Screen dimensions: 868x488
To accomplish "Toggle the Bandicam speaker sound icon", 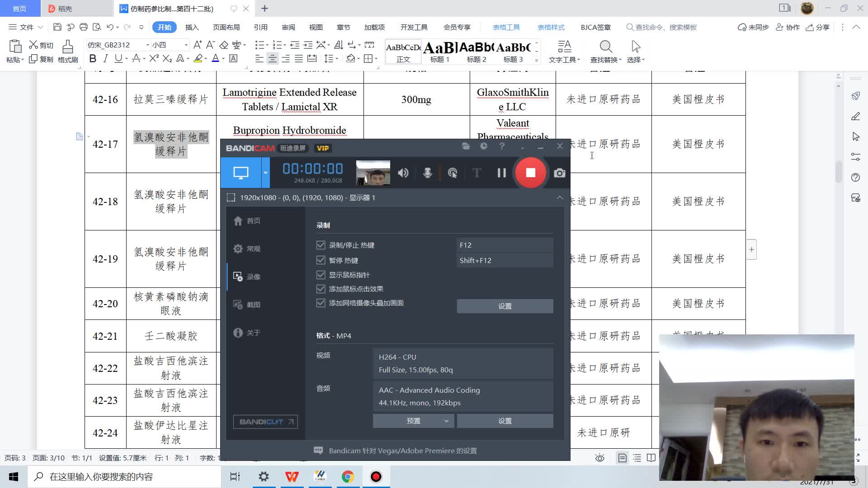I will tap(403, 173).
